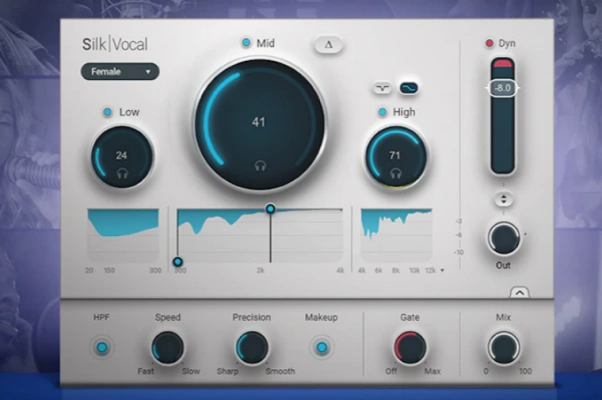
Task: Click the lower Mid range node at 300
Action: [177, 262]
